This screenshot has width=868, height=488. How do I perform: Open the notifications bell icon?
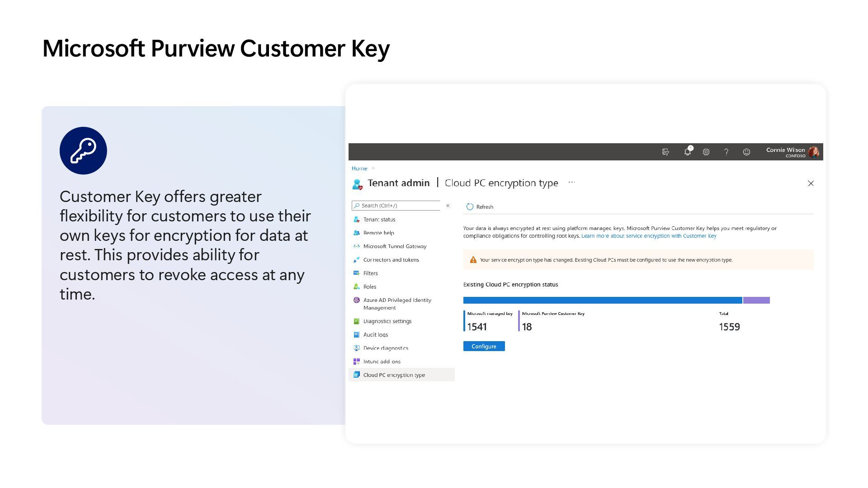pyautogui.click(x=688, y=152)
